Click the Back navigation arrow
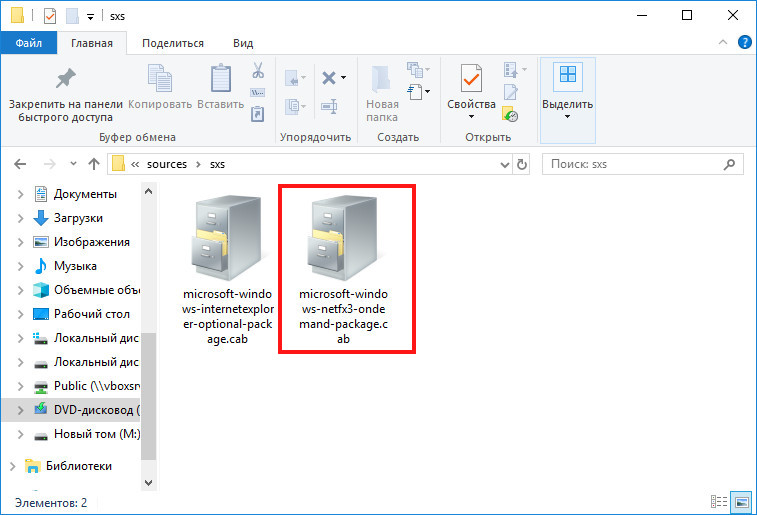 [x=20, y=165]
